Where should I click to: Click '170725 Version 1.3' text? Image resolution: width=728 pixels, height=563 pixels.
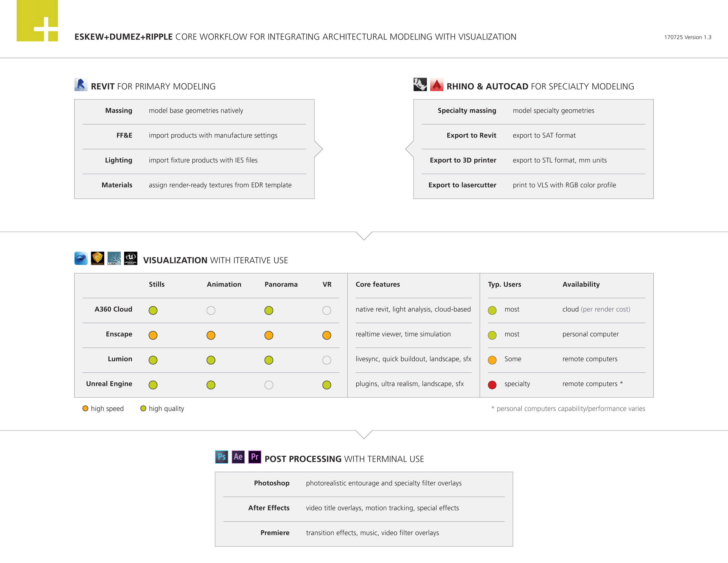[x=688, y=37]
